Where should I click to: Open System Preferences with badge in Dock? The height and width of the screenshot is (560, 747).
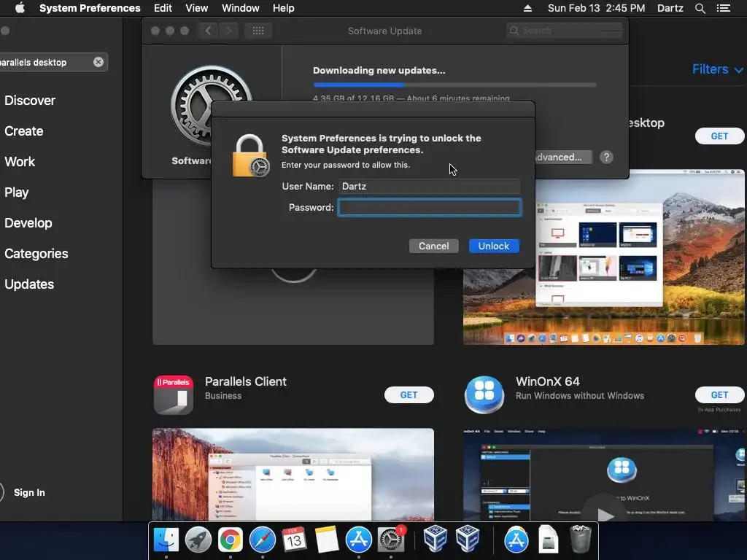coord(391,540)
